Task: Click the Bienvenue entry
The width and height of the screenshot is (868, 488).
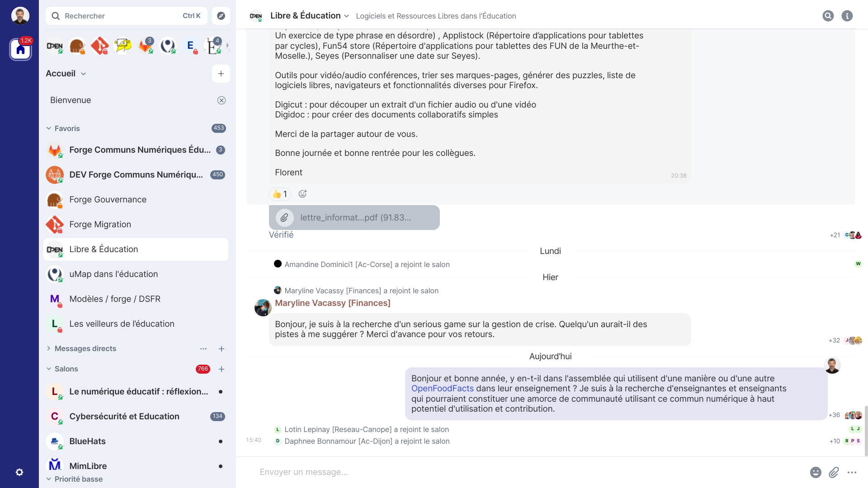Action: [x=136, y=100]
